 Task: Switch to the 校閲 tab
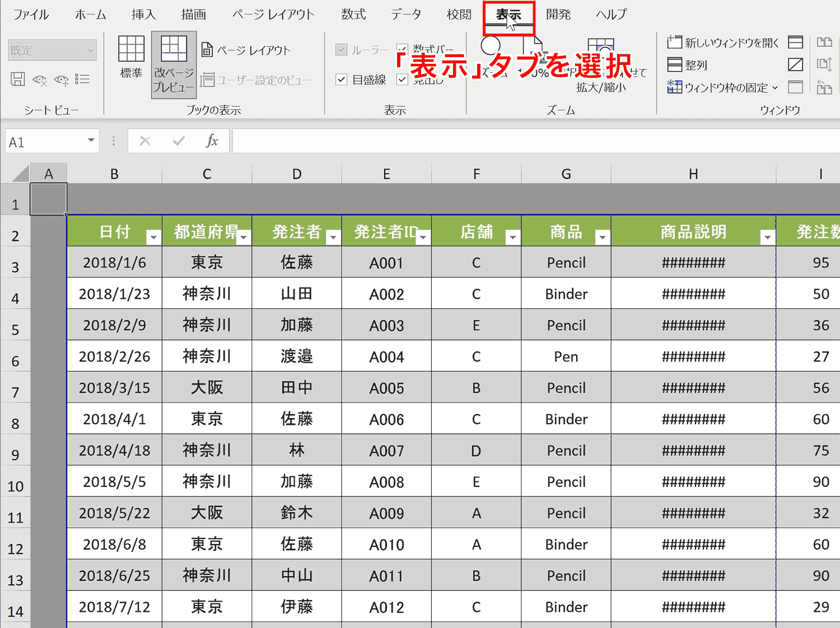459,15
